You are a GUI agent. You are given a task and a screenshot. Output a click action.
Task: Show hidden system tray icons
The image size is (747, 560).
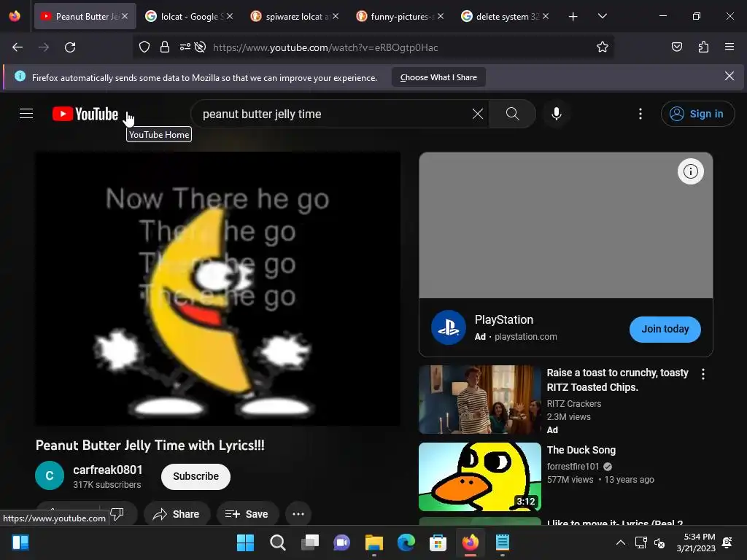pos(620,542)
